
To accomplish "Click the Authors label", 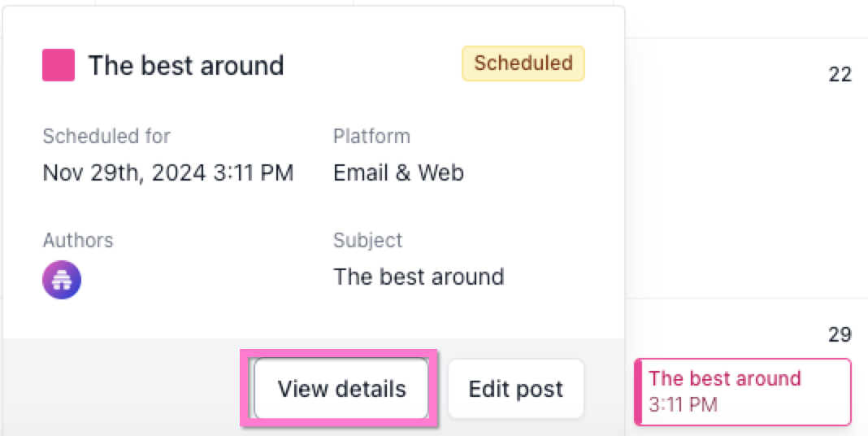I will pyautogui.click(x=78, y=240).
